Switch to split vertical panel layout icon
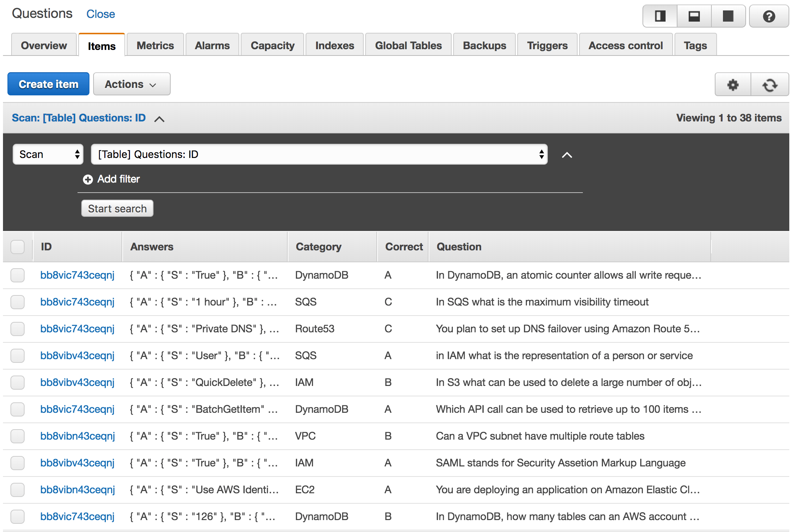Viewport: 796px width, 532px height. click(x=660, y=16)
